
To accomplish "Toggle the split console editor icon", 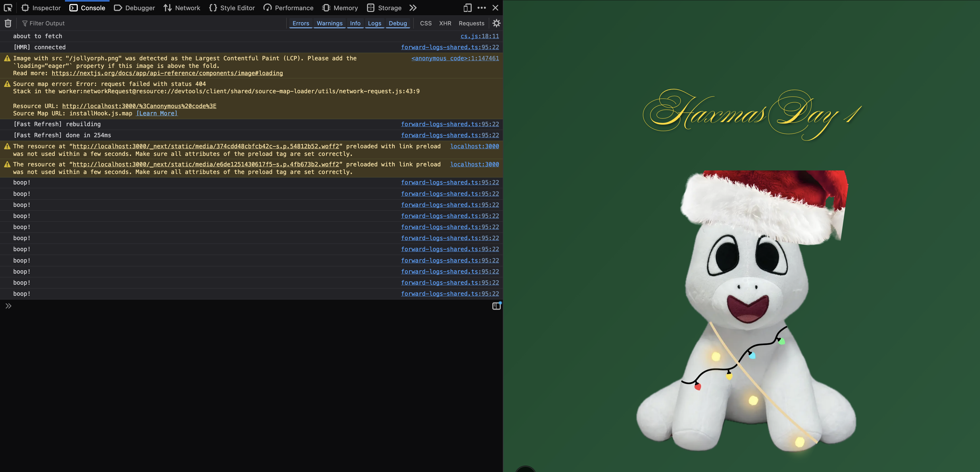I will tap(496, 306).
